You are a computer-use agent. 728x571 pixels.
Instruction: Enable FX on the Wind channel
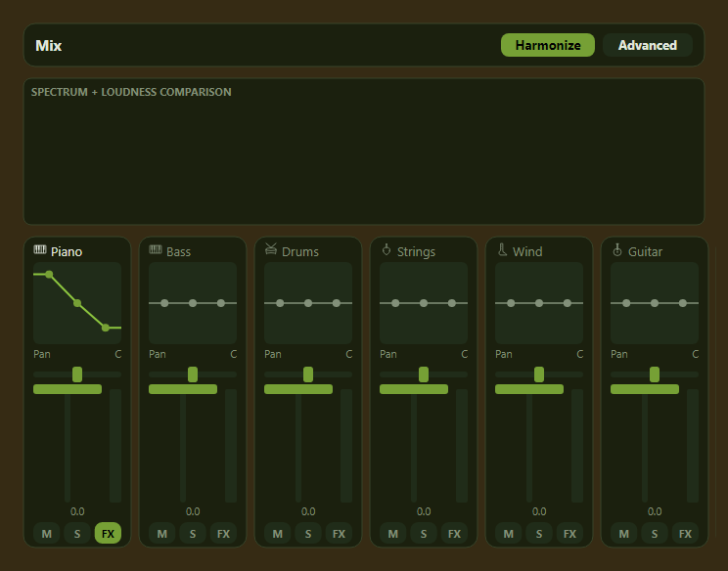tap(569, 534)
